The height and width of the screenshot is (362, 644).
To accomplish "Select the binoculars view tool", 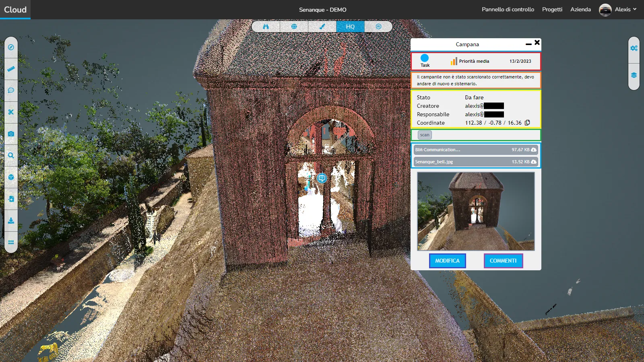I will pyautogui.click(x=266, y=27).
